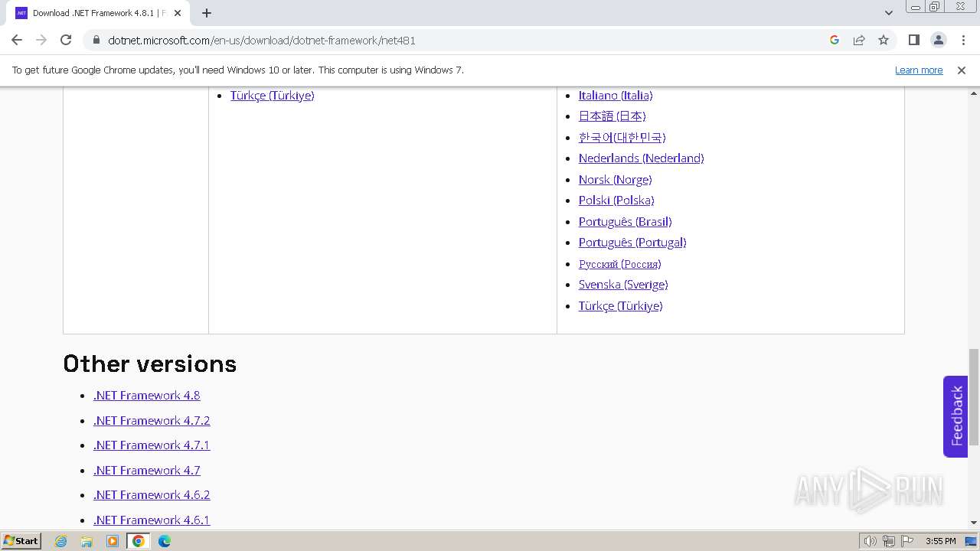This screenshot has width=980, height=551.
Task: Open .NET Framework 4.7.2 link
Action: point(152,420)
